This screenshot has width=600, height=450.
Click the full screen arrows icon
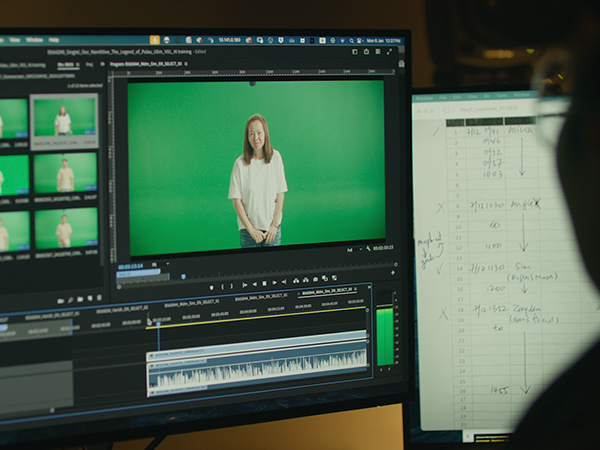click(x=389, y=52)
